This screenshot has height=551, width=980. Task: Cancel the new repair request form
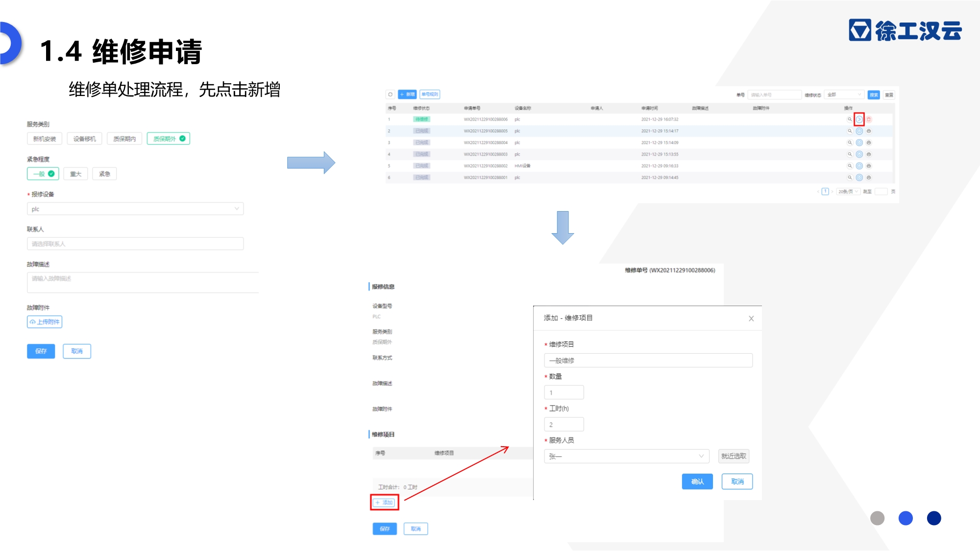pyautogui.click(x=77, y=351)
